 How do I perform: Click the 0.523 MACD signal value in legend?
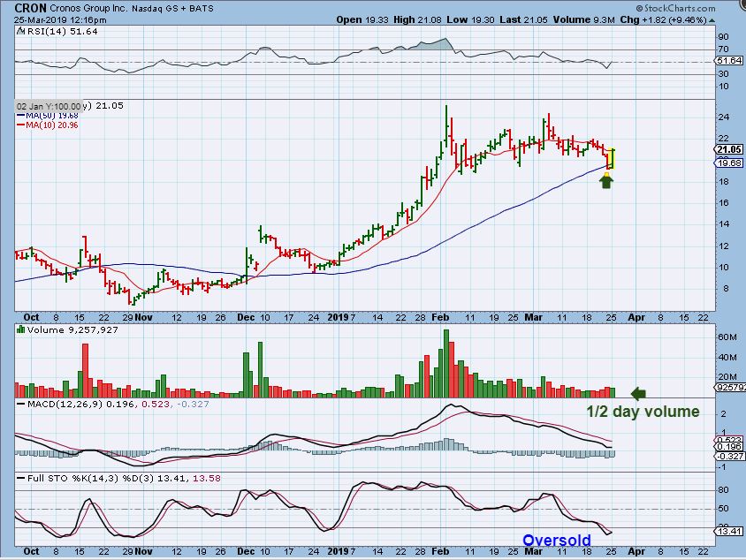[x=156, y=404]
